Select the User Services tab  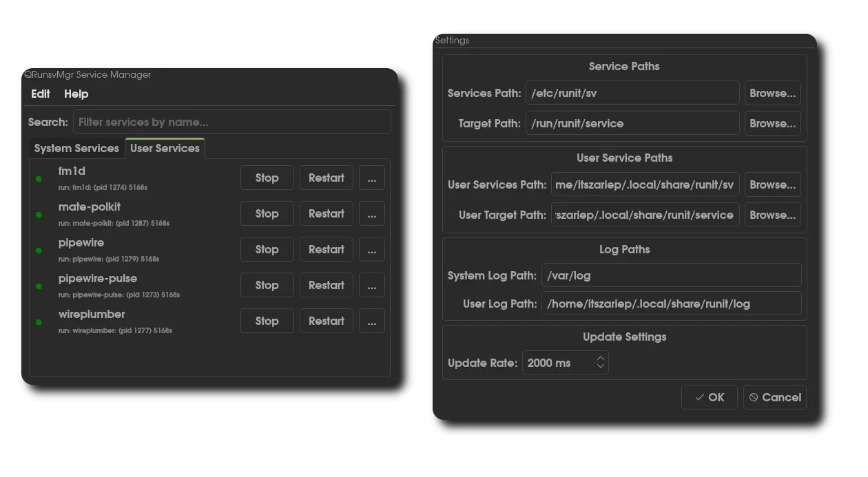click(x=165, y=149)
